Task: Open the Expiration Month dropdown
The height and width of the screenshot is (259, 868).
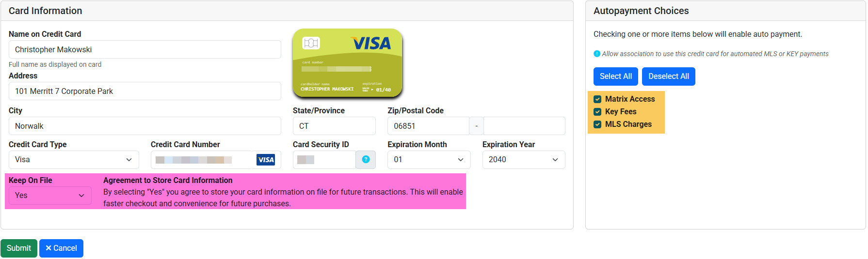Action: pyautogui.click(x=429, y=160)
